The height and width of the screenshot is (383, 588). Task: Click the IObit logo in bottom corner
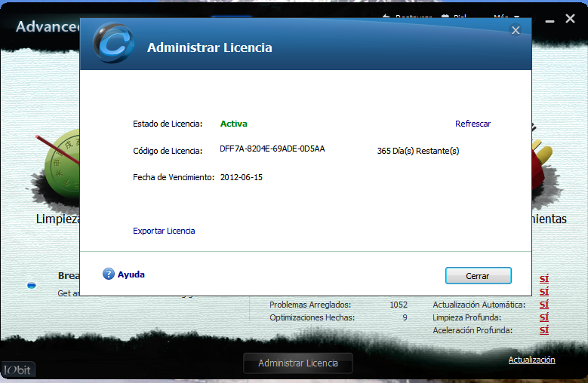coord(17,370)
